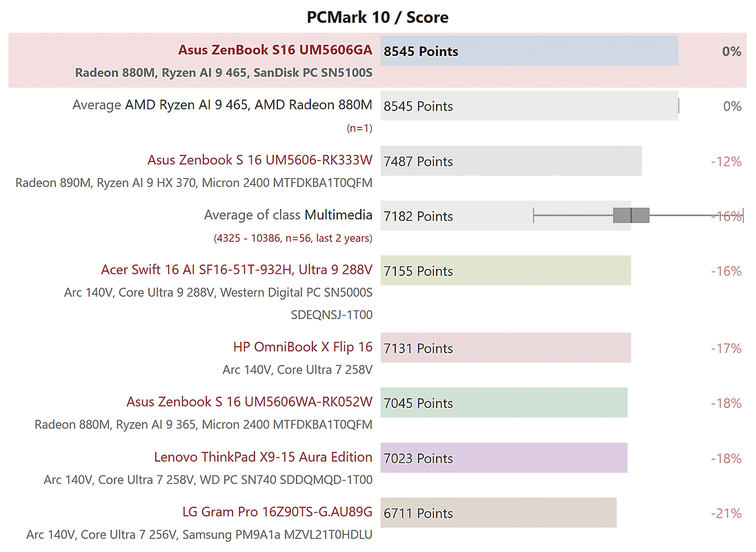Click the PCMark 10 / Score chart title

[377, 17]
